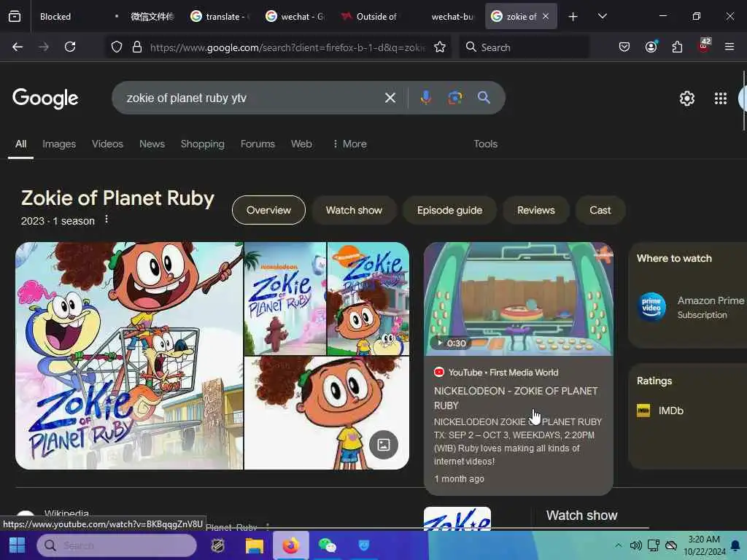
Task: Open File Explorer from taskbar
Action: 255,545
